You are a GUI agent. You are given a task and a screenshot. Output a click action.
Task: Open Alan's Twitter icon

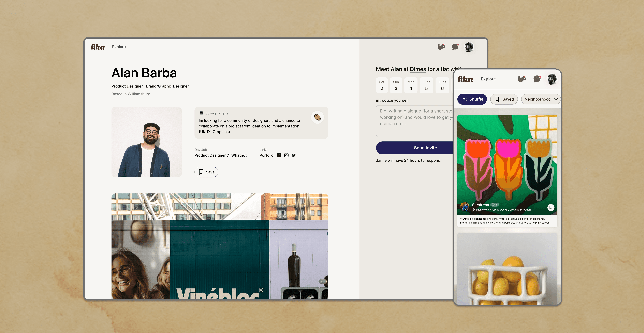click(294, 155)
